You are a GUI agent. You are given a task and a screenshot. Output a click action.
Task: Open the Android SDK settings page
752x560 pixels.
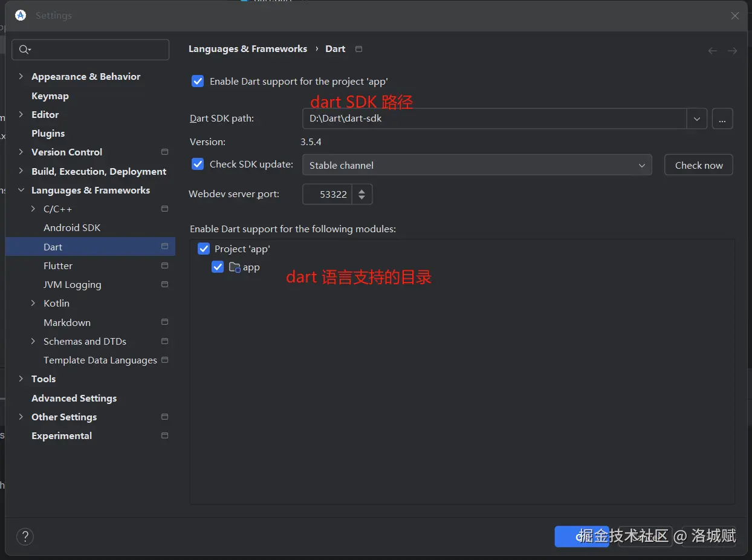(x=72, y=227)
